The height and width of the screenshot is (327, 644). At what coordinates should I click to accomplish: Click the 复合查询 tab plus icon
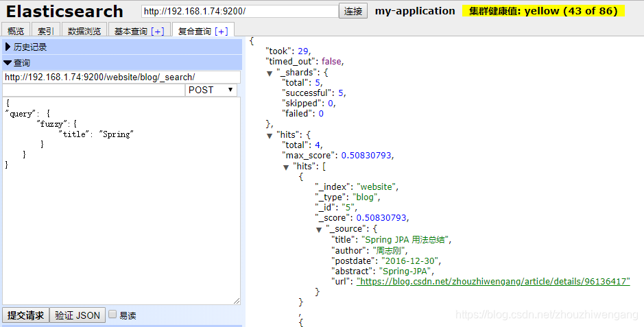click(x=222, y=31)
